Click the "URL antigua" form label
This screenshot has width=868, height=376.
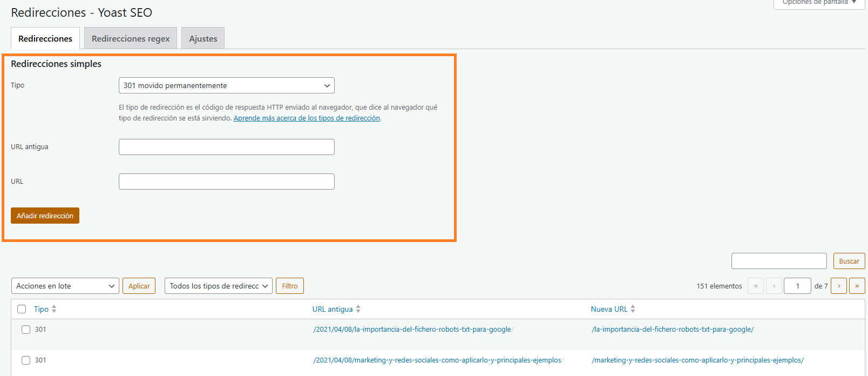[x=30, y=147]
